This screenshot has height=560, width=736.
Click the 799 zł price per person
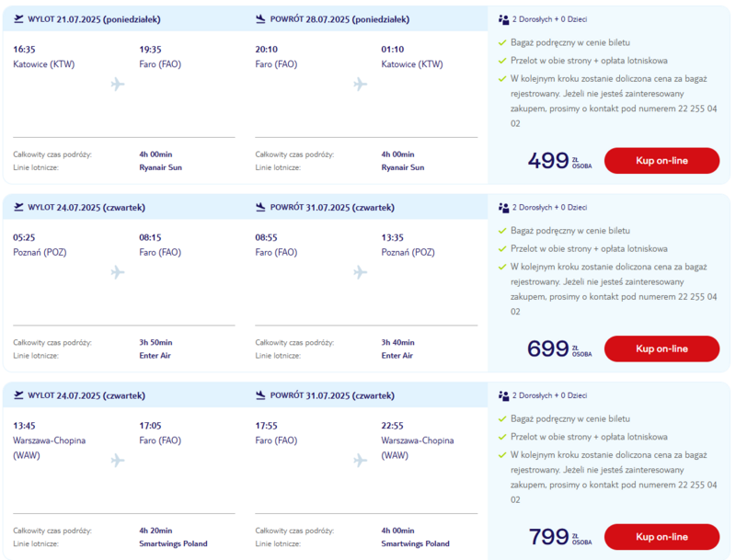click(560, 536)
